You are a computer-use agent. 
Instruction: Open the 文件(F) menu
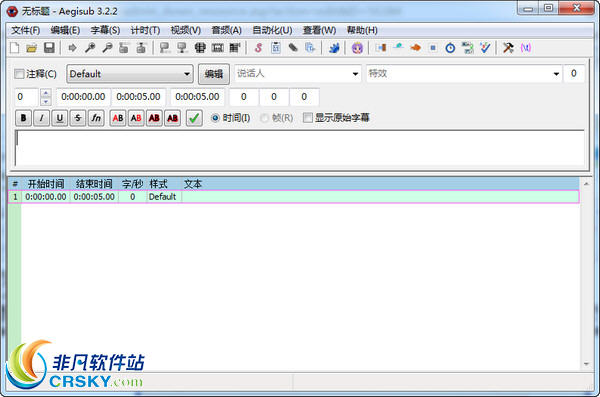pos(25,30)
